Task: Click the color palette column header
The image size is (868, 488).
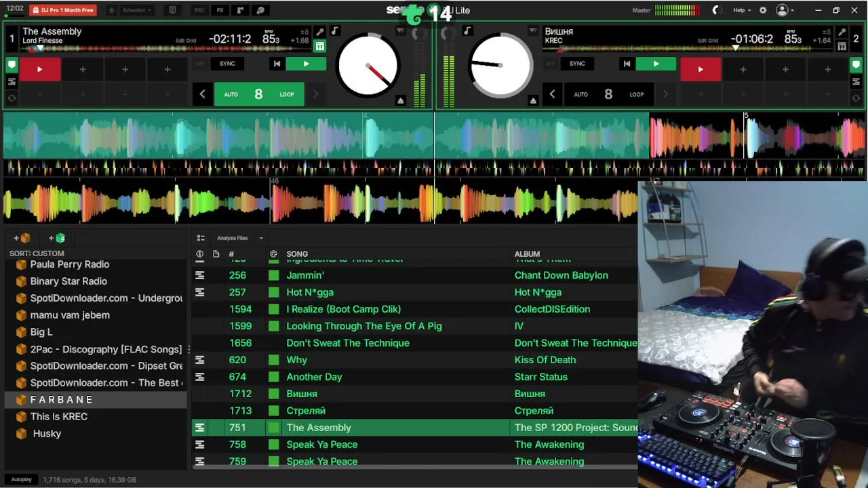Action: 273,254
